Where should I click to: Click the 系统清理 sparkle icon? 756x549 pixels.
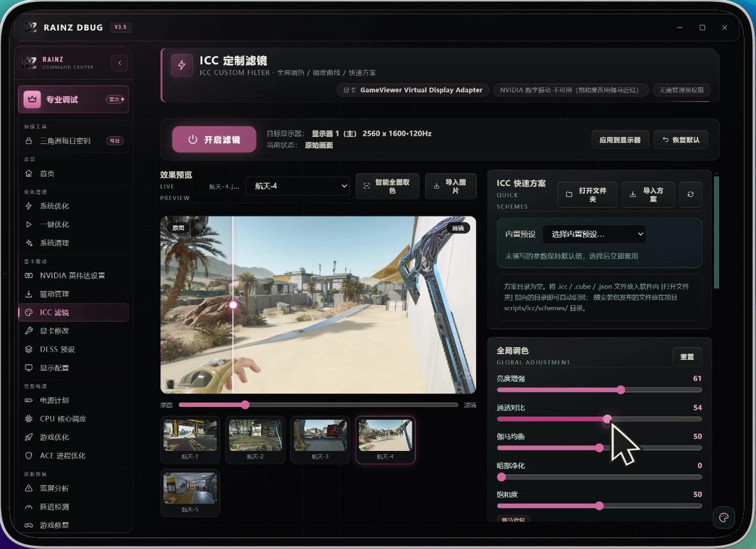[x=29, y=243]
